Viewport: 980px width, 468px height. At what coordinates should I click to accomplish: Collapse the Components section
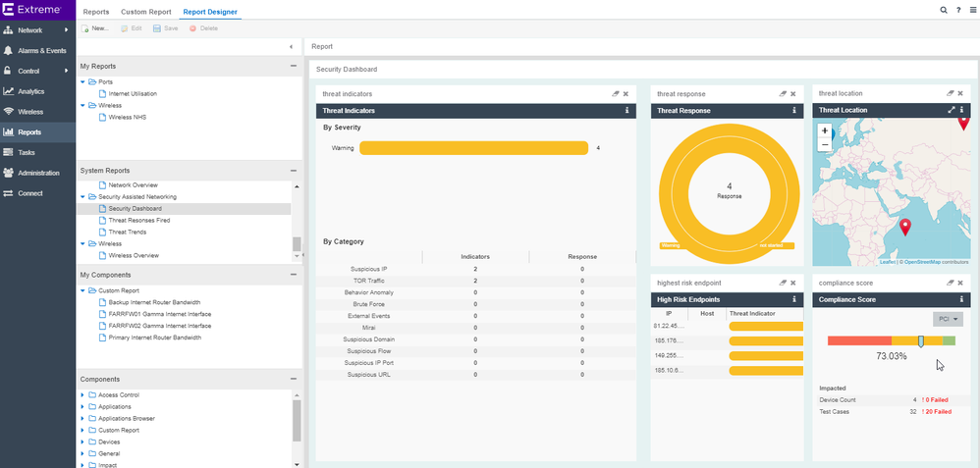(x=294, y=380)
